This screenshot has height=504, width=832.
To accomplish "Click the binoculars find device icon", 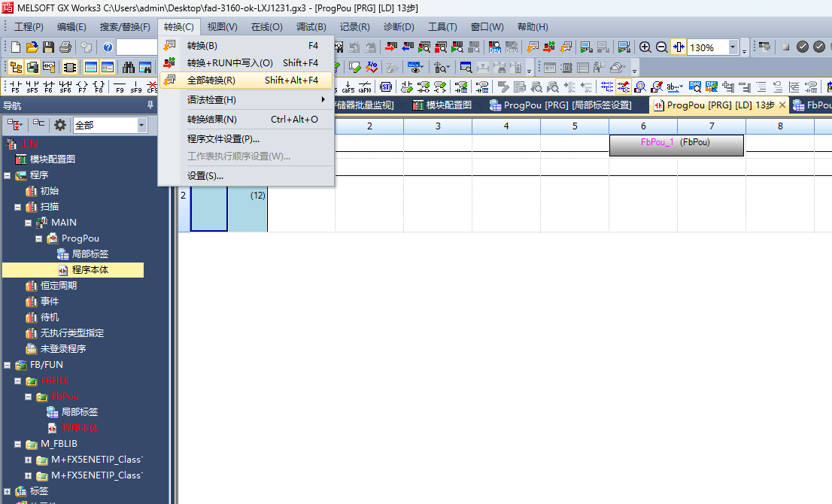I will pos(129,68).
